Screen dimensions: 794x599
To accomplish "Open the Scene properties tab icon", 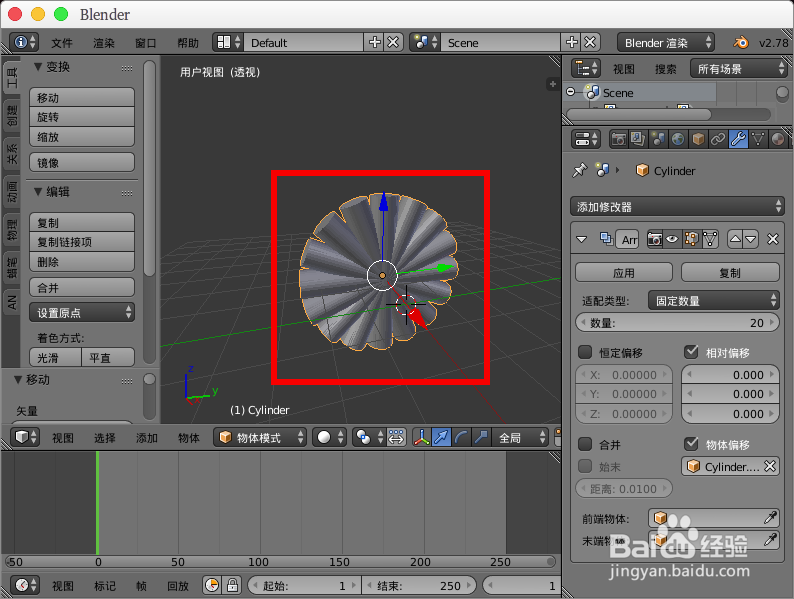I will pos(658,139).
